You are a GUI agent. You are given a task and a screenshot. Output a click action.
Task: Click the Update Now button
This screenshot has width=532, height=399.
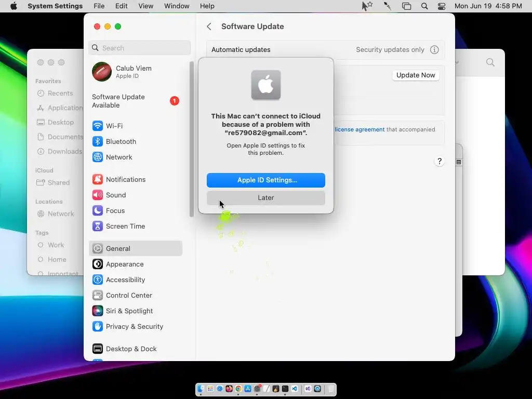pyautogui.click(x=416, y=75)
